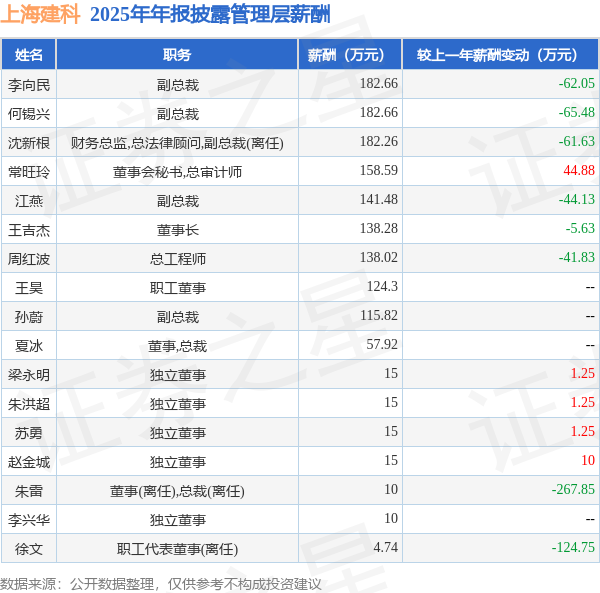The image size is (600, 593).
Task: Click 周红波's 总工程师 title
Action: 178,259
